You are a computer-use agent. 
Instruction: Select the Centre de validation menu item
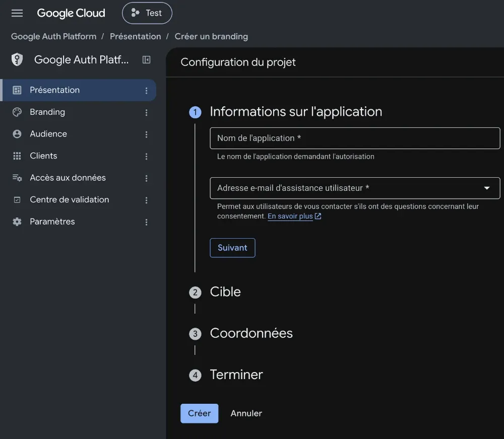coord(79,200)
